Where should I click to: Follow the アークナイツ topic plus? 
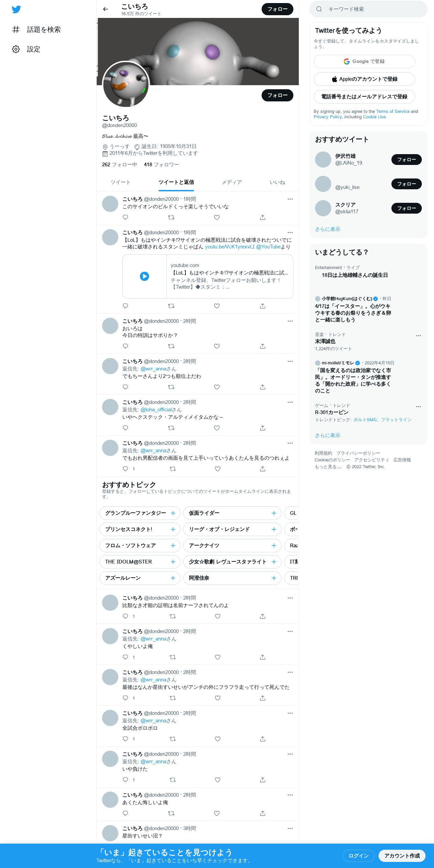274,546
